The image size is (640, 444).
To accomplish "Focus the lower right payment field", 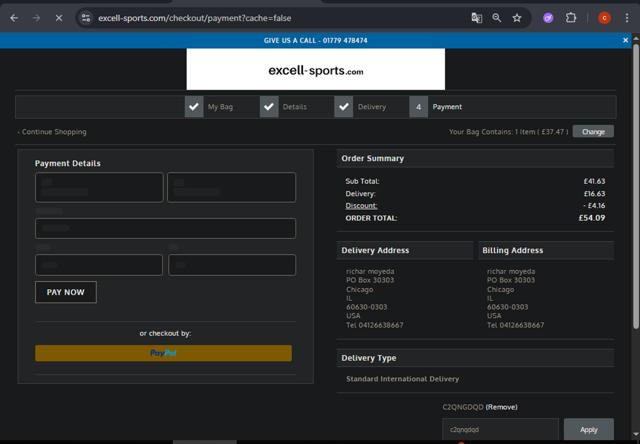I will [x=232, y=265].
